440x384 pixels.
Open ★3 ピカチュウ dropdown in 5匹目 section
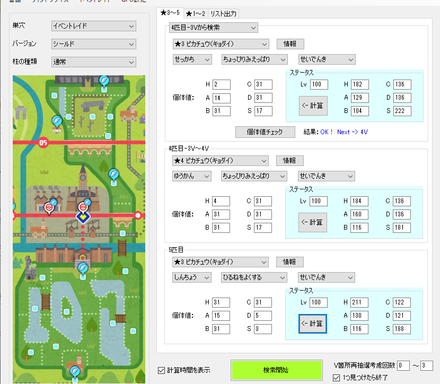[x=220, y=262]
